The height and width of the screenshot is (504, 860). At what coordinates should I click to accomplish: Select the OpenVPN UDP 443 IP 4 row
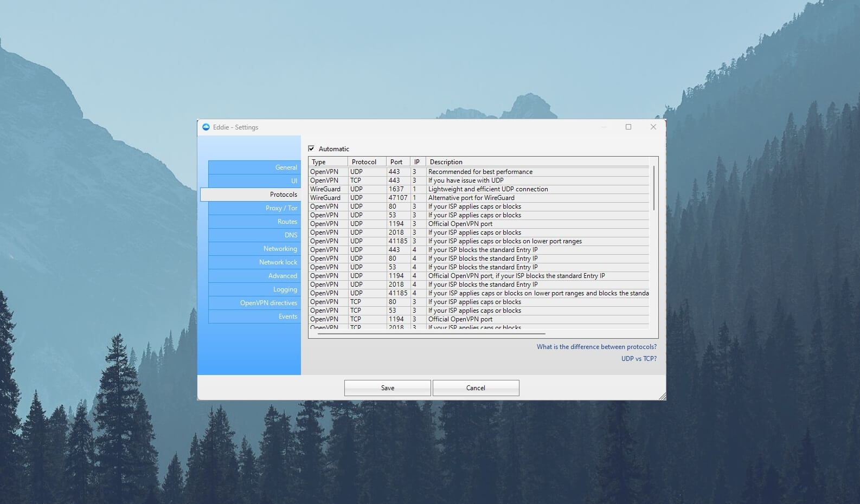pyautogui.click(x=479, y=250)
